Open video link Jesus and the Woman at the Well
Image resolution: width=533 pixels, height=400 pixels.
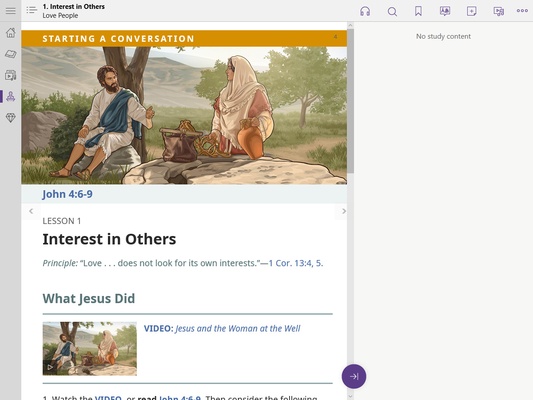222,329
